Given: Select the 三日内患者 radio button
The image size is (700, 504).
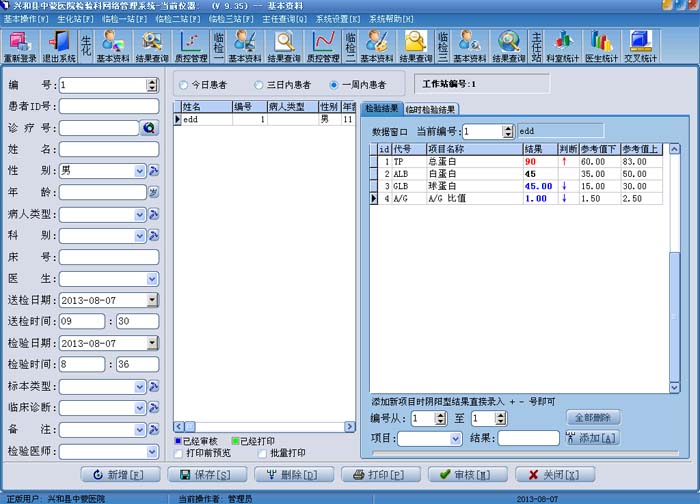Looking at the screenshot, I should tap(258, 85).
